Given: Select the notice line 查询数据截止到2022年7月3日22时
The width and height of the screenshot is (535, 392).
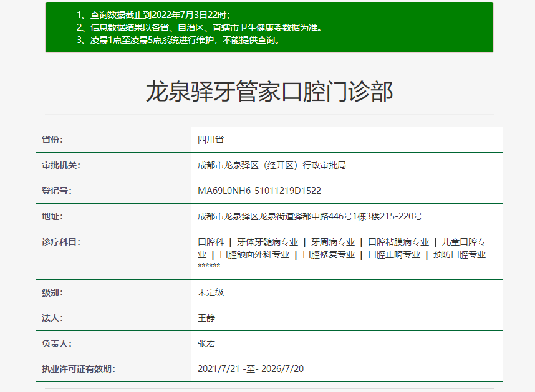Looking at the screenshot, I should [153, 15].
